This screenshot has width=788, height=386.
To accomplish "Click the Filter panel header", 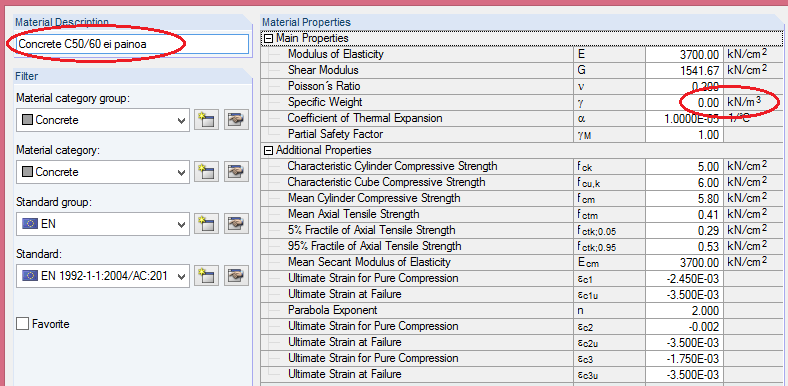I will [x=133, y=76].
